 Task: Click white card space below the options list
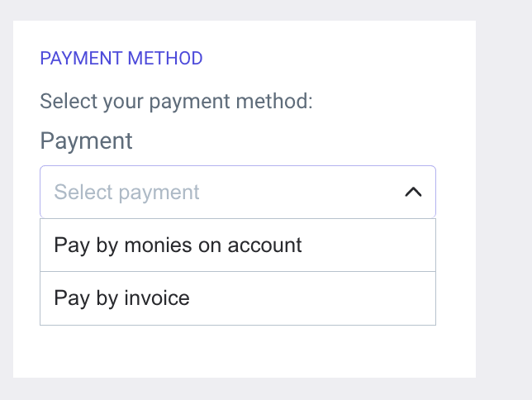(x=240, y=351)
